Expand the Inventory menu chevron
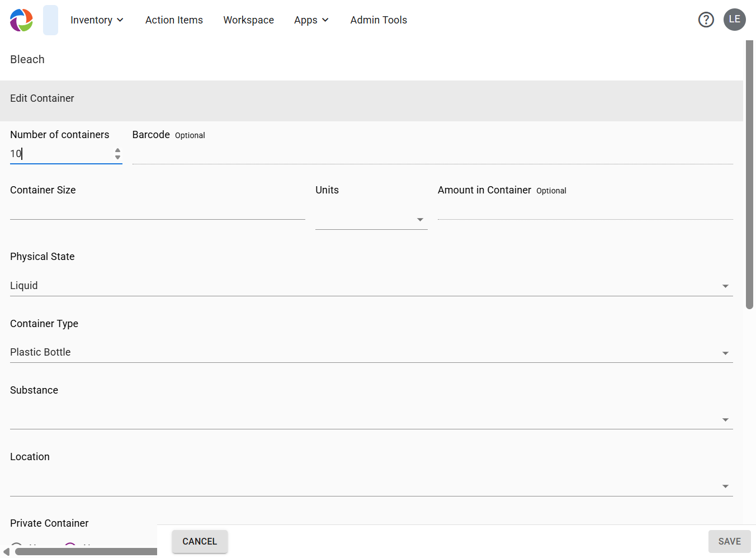Image resolution: width=756 pixels, height=558 pixels. click(120, 20)
